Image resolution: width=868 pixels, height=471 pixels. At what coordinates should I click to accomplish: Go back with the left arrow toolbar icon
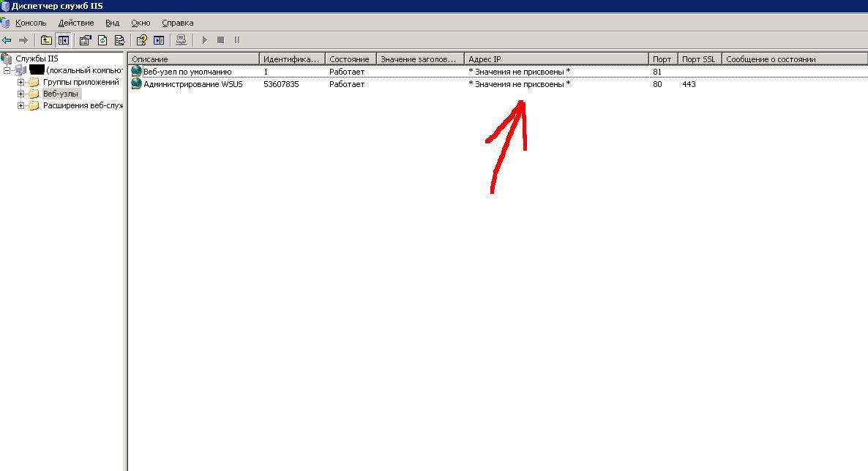click(x=7, y=39)
